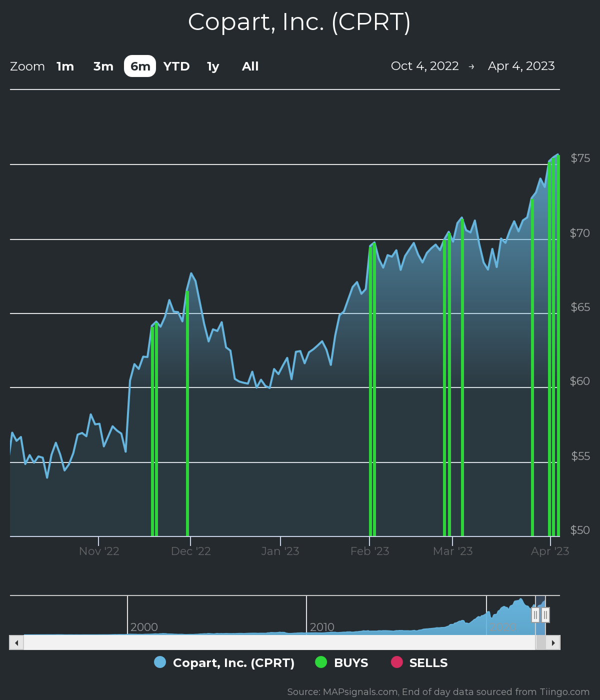Click the Jan '23 axis label
The width and height of the screenshot is (600, 700).
click(x=280, y=551)
